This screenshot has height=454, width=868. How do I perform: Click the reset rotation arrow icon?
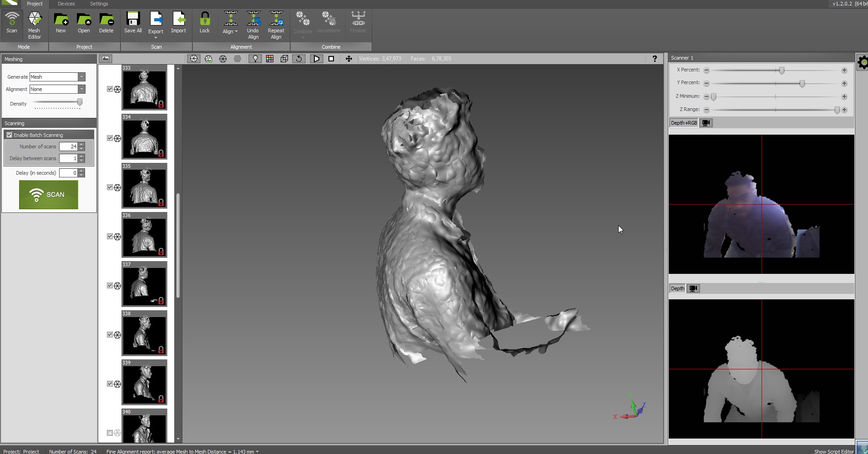click(299, 59)
